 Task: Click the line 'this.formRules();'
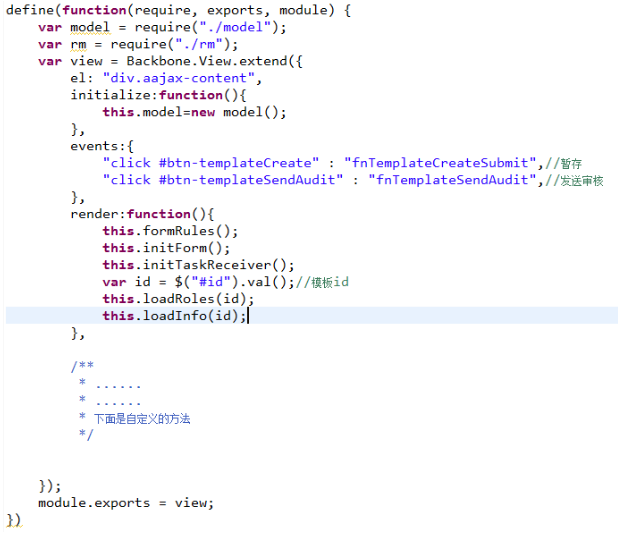170,231
